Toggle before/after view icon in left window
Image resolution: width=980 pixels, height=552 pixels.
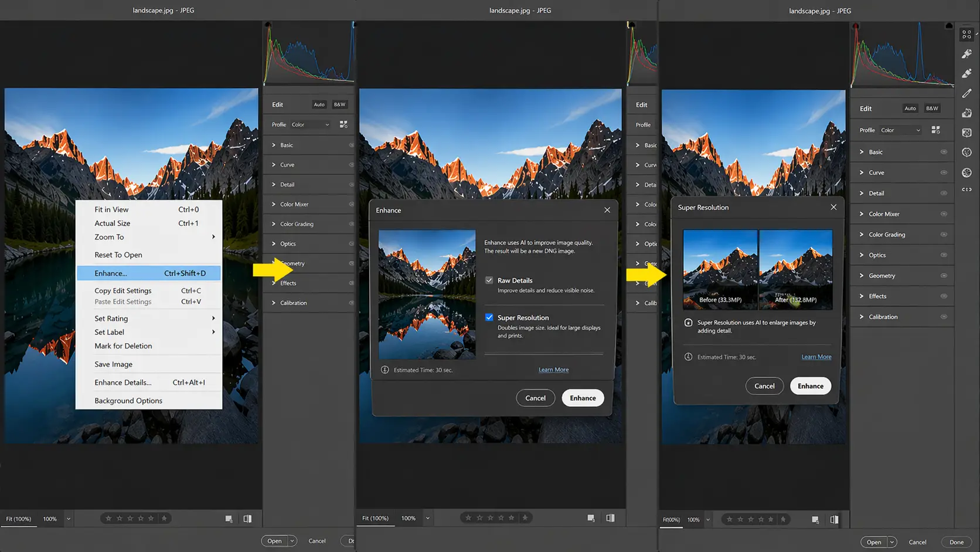coord(247,519)
